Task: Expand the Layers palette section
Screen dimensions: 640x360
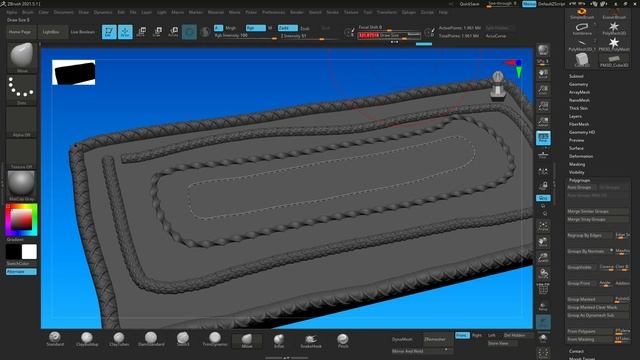Action: [576, 116]
